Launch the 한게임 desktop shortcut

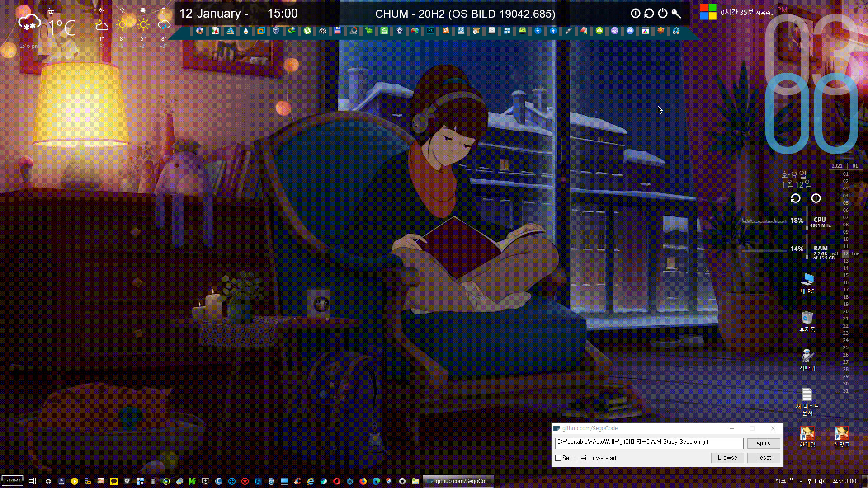(807, 436)
